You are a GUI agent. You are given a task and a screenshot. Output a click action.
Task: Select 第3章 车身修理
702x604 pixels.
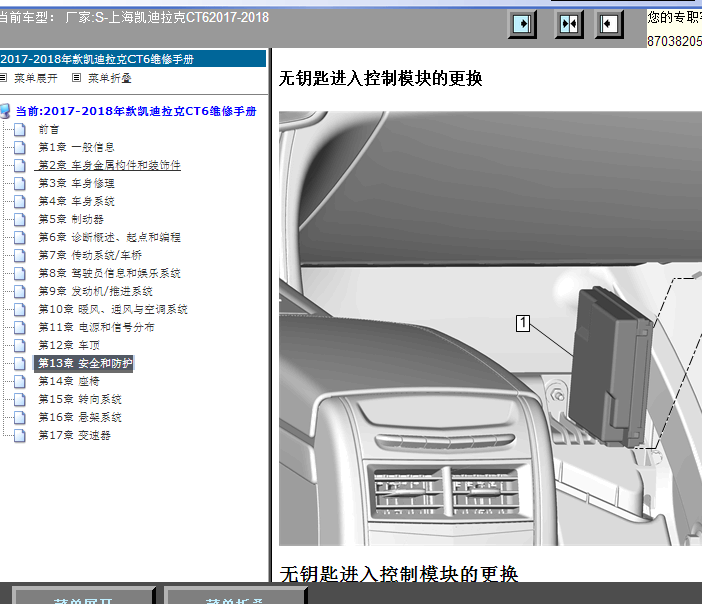(x=76, y=183)
